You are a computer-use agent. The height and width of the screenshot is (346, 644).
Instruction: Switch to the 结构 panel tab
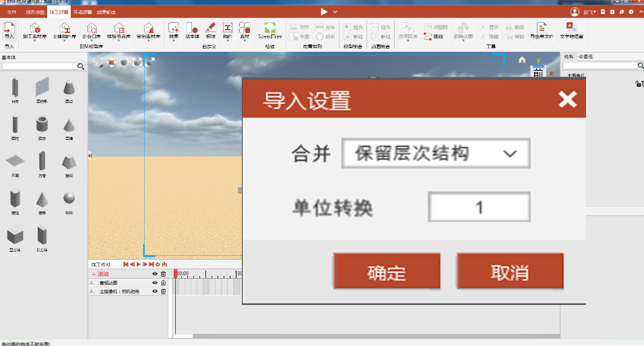(569, 57)
